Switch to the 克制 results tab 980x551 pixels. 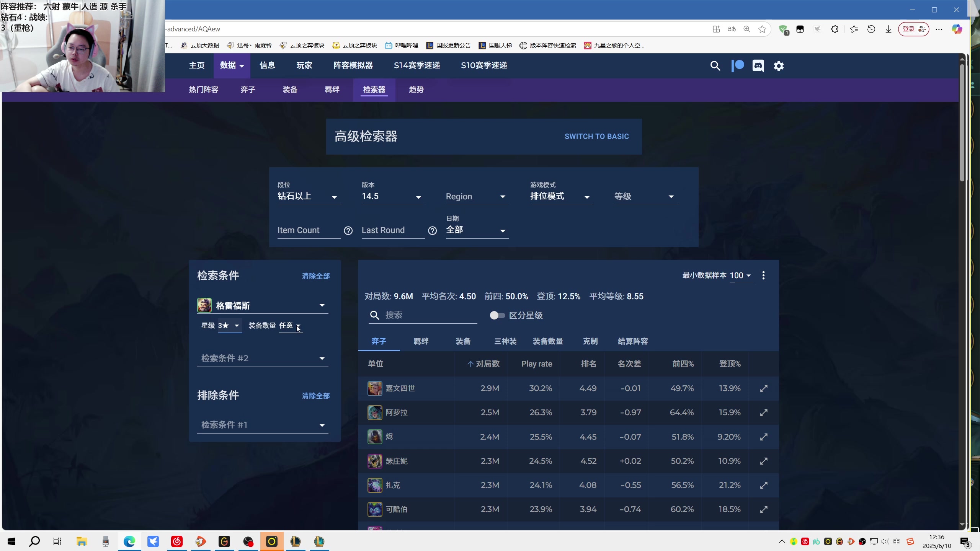(590, 341)
